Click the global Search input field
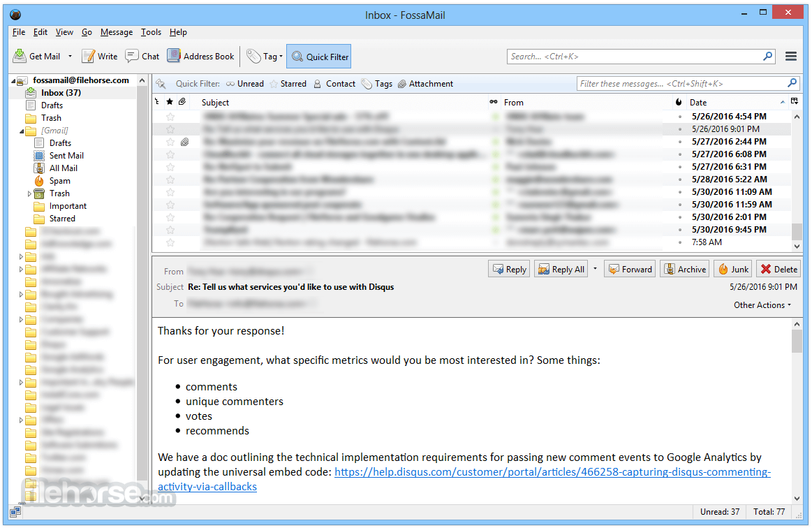The height and width of the screenshot is (528, 812). tap(634, 57)
